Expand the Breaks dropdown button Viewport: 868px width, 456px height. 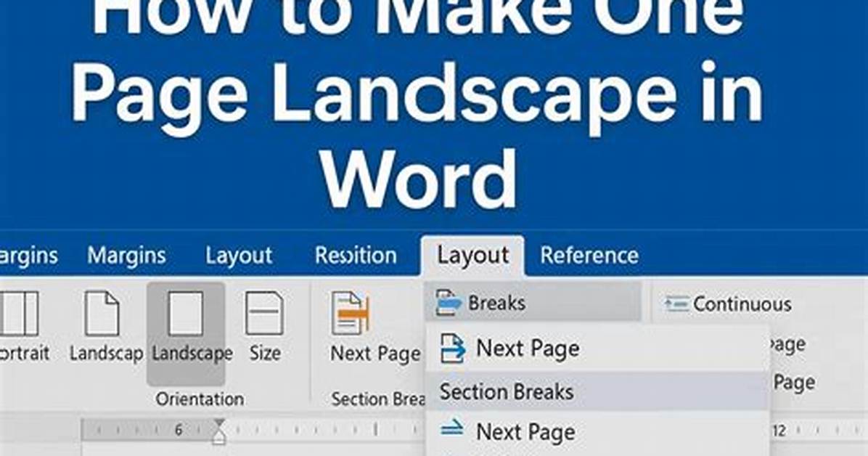point(533,303)
